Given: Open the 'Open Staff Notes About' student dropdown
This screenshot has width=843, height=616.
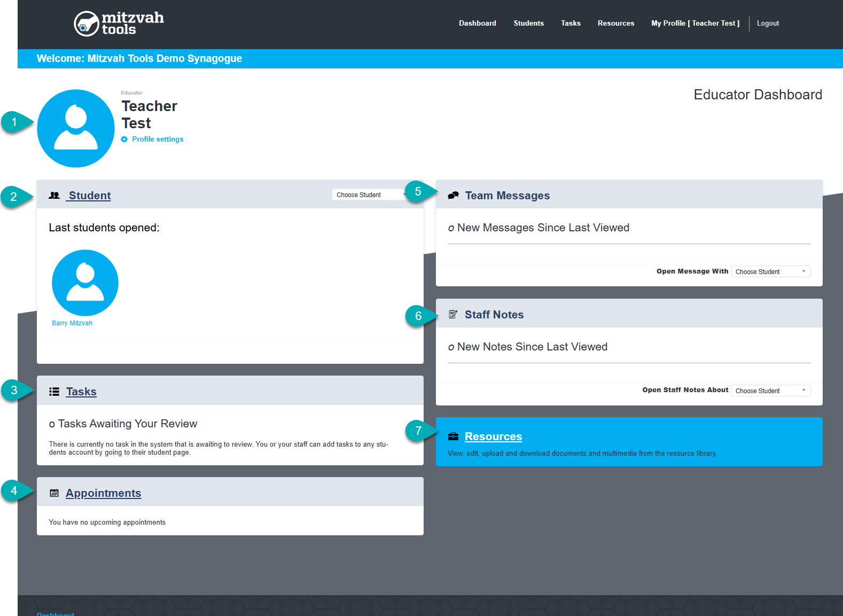Looking at the screenshot, I should pyautogui.click(x=771, y=391).
